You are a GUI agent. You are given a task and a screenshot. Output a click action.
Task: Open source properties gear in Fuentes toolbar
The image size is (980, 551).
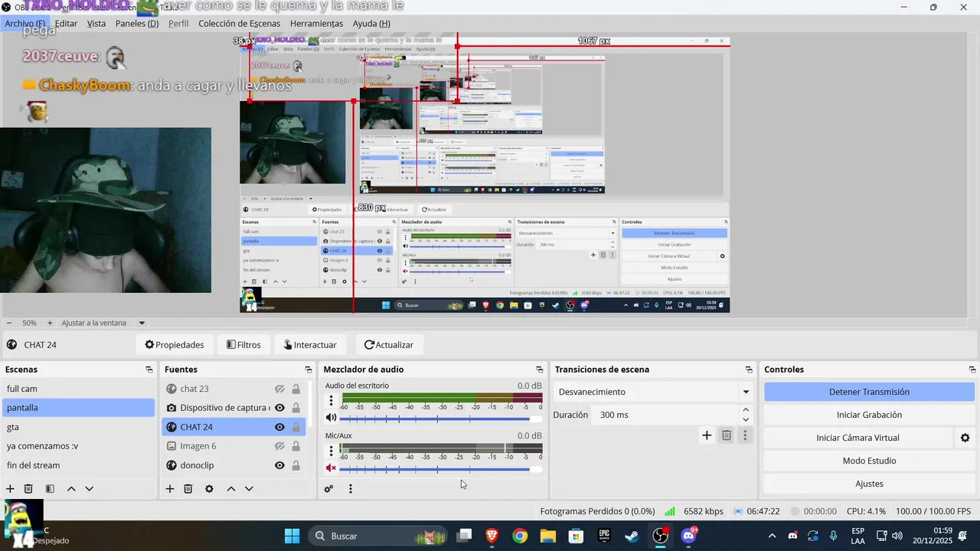coord(209,489)
